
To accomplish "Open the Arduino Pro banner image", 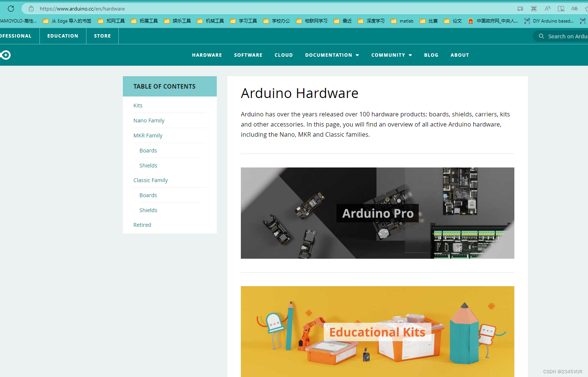I will coord(378,213).
